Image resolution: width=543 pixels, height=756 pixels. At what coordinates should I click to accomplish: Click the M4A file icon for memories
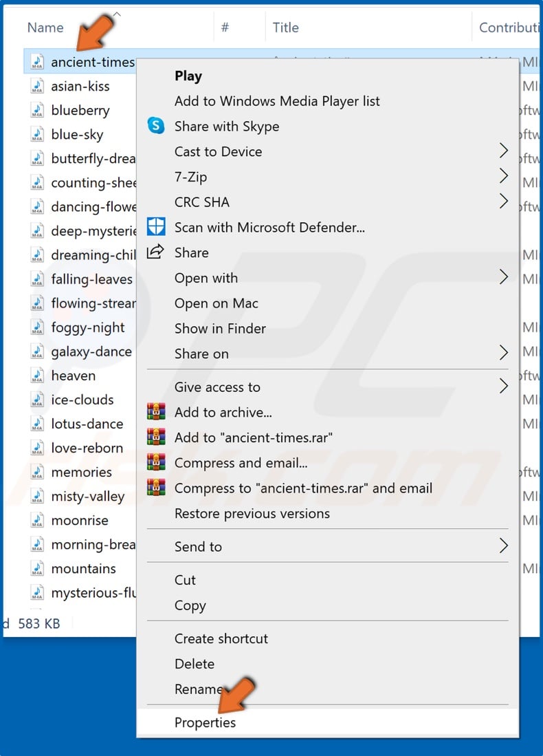click(37, 471)
